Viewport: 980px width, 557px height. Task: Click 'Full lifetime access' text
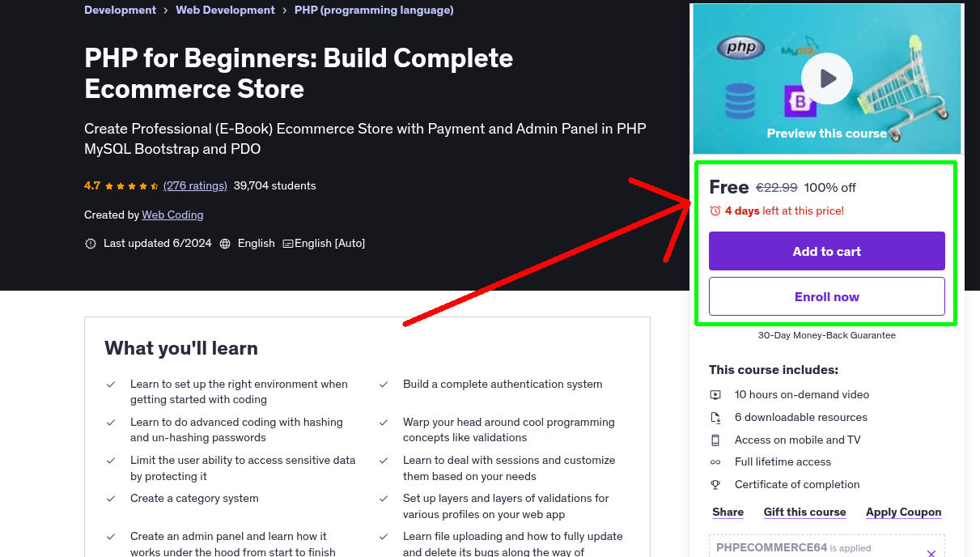tap(783, 462)
